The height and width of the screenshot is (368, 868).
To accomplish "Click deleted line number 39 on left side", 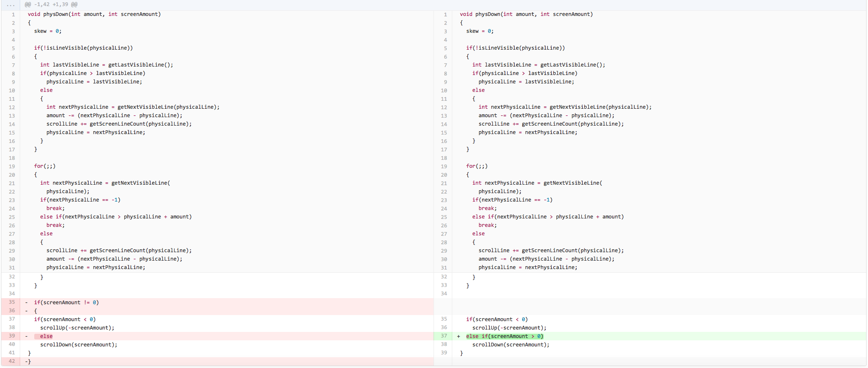I will (x=12, y=336).
